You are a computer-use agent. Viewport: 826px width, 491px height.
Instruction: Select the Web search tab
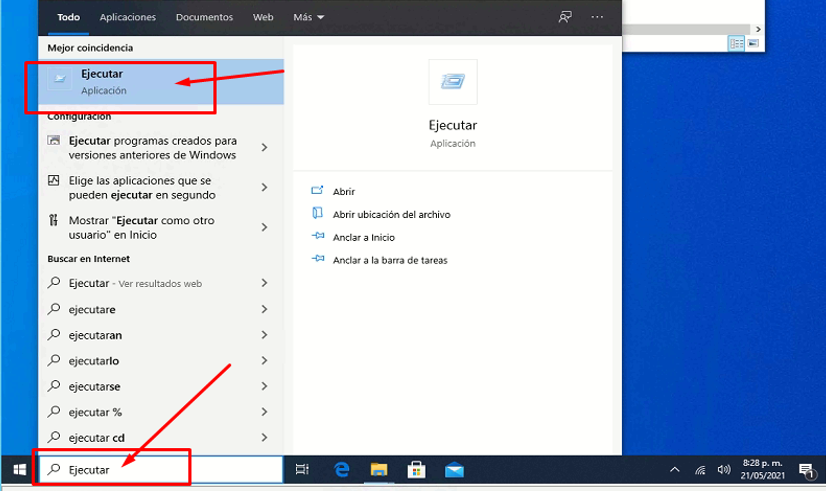263,17
